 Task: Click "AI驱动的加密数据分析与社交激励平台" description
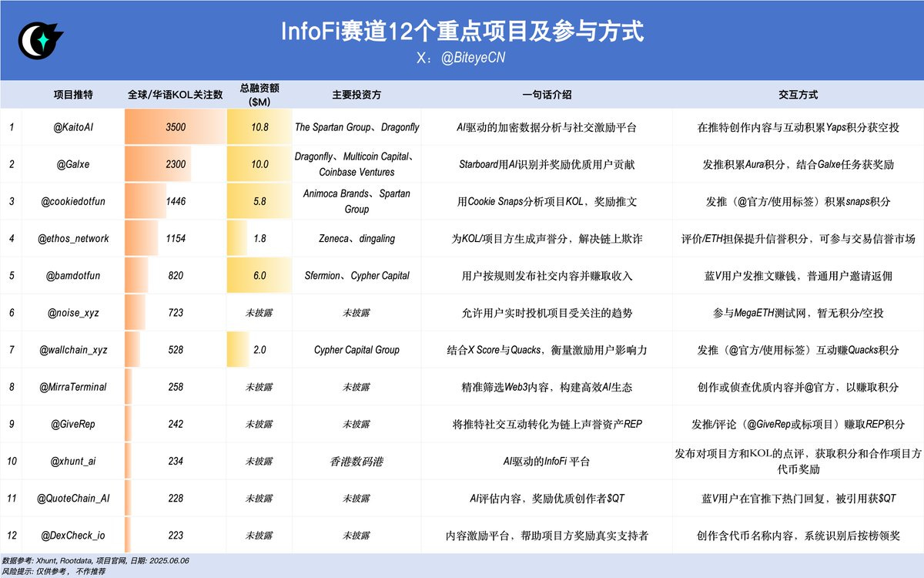[547, 127]
